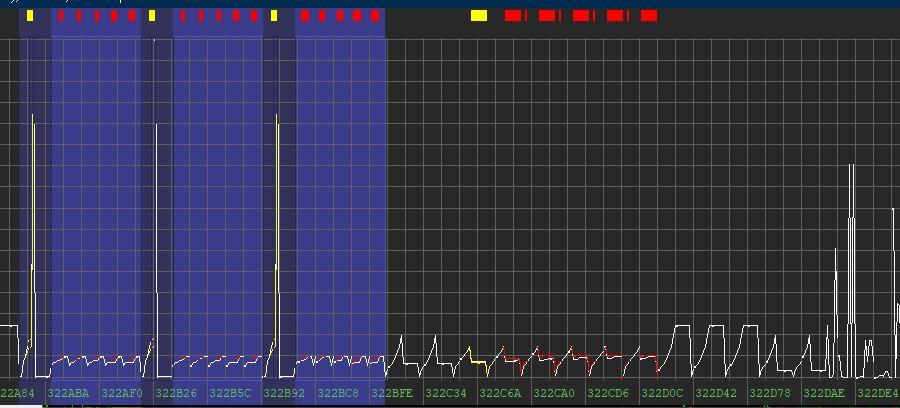Jump to address 322D0C on the axis
The image size is (900, 408).
(x=662, y=394)
